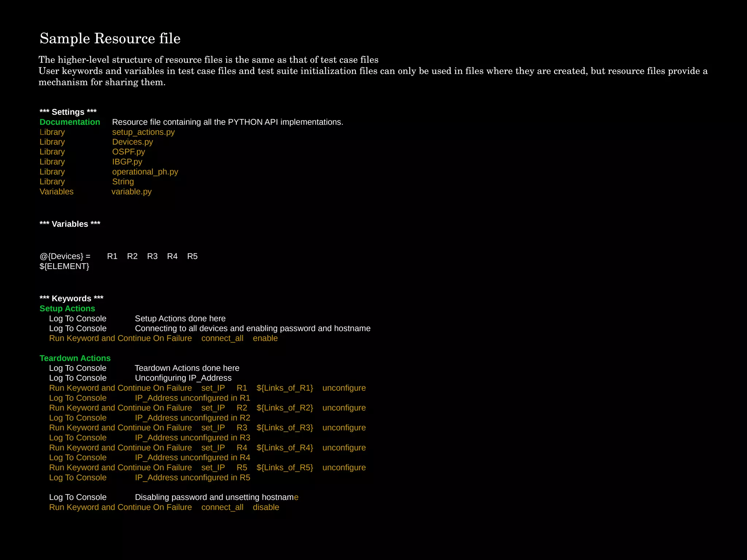
Task: Click the 'enable' argument after connect_all
Action: [265, 338]
